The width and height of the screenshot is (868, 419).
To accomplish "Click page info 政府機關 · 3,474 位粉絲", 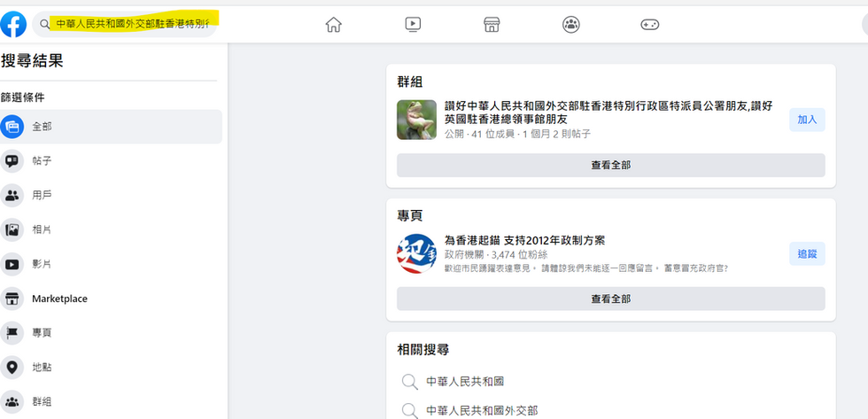I will point(496,254).
